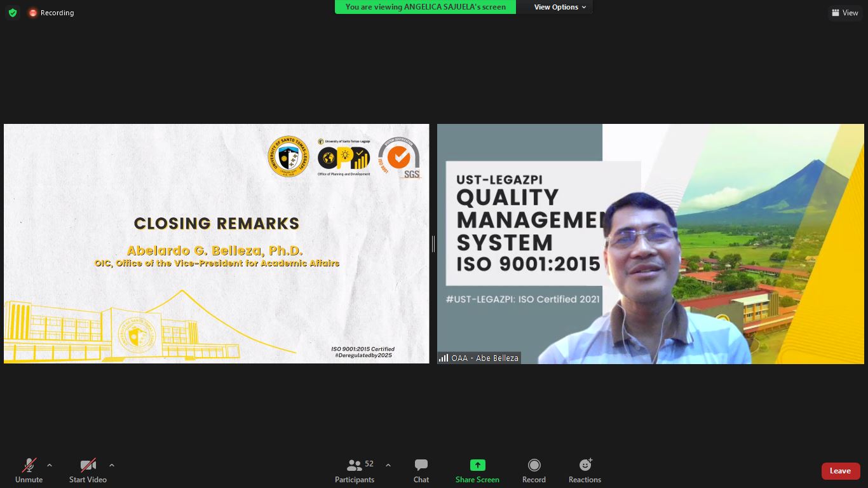The width and height of the screenshot is (868, 488).
Task: Open the Chat panel
Action: click(421, 471)
